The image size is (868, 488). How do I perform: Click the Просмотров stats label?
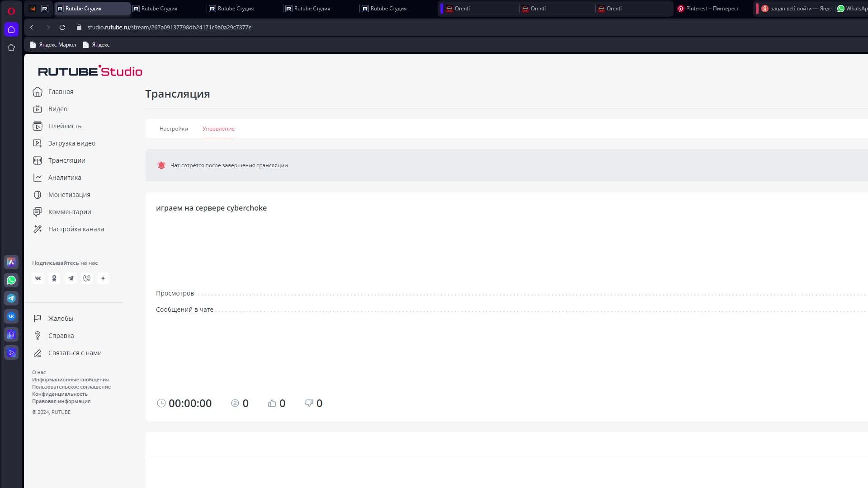(x=175, y=293)
